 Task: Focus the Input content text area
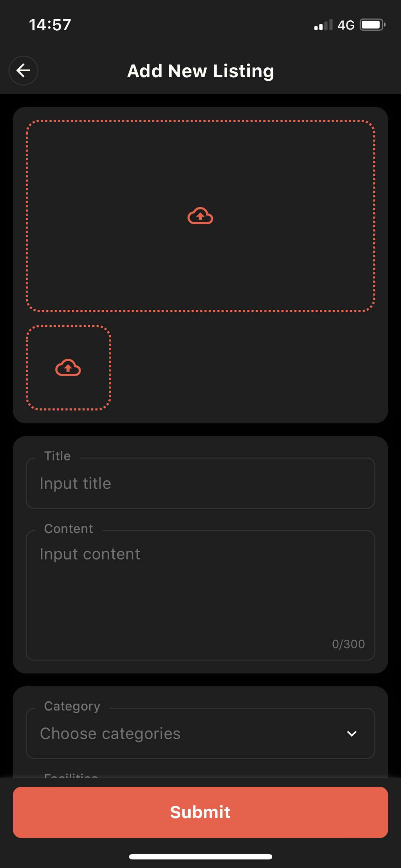[x=200, y=595]
